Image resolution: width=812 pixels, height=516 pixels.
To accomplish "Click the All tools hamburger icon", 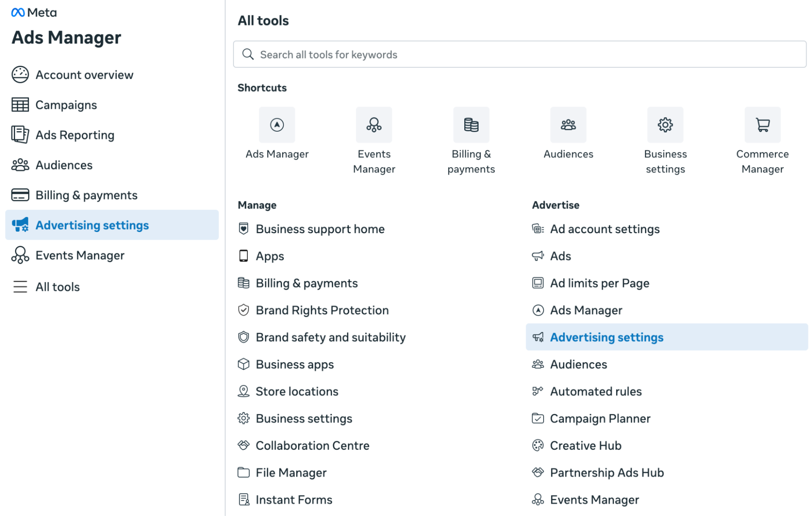I will 20,287.
